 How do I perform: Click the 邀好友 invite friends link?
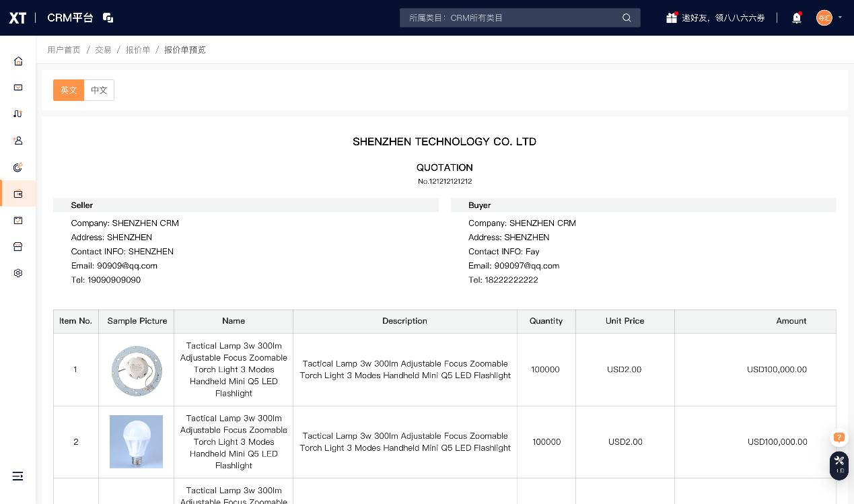pyautogui.click(x=716, y=18)
